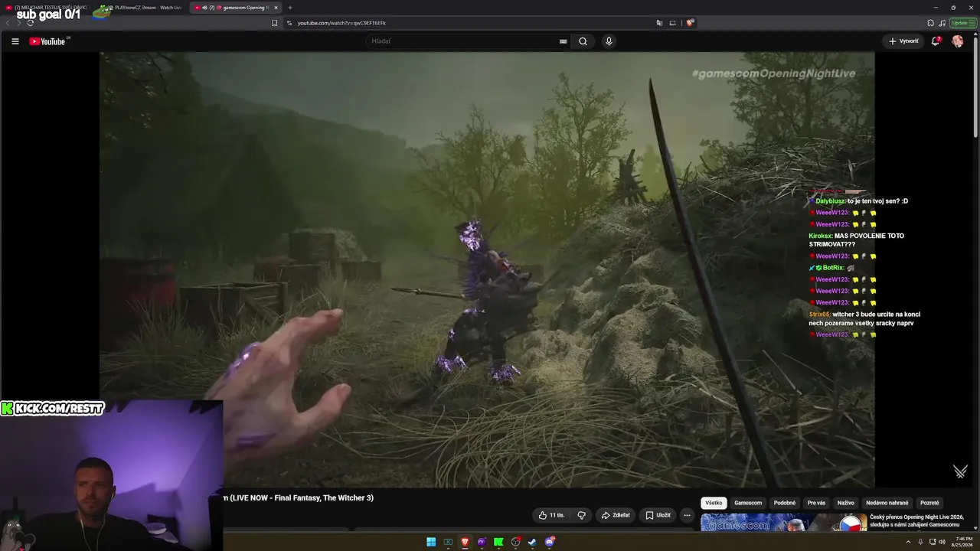Reload the page with browser refresh icon
This screenshot has height=551, width=980.
point(30,23)
